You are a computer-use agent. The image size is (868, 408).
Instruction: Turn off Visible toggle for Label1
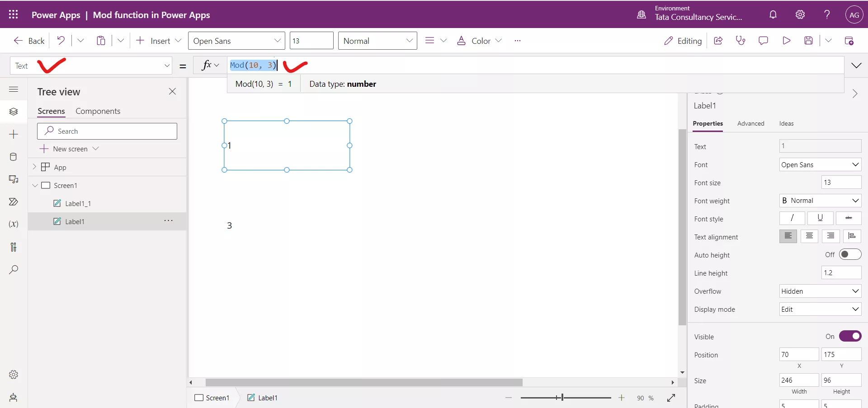[x=850, y=336]
